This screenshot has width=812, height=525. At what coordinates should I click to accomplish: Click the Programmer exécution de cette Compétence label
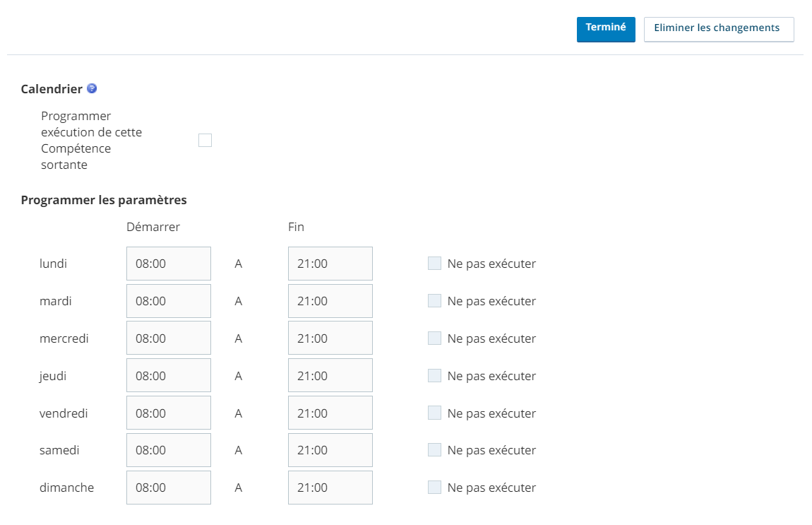click(92, 141)
